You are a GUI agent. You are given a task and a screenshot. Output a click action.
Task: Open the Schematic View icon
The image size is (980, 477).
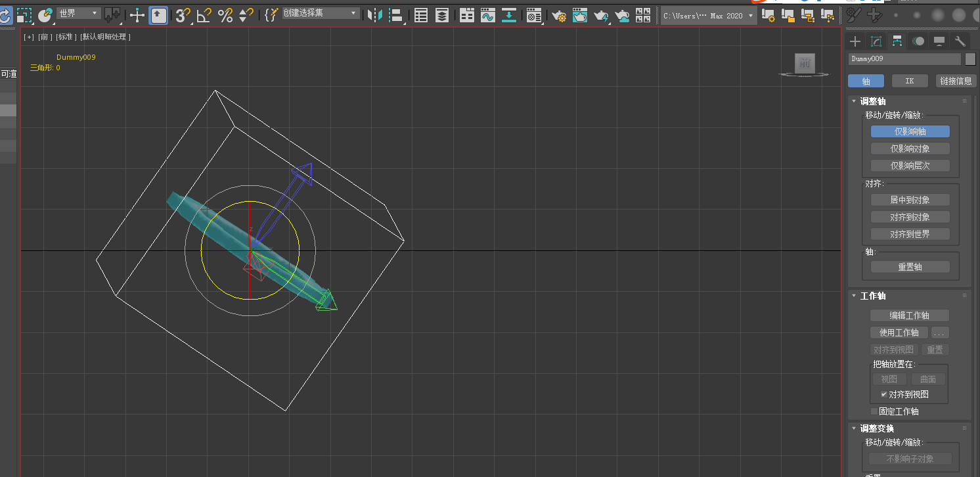[x=509, y=16]
